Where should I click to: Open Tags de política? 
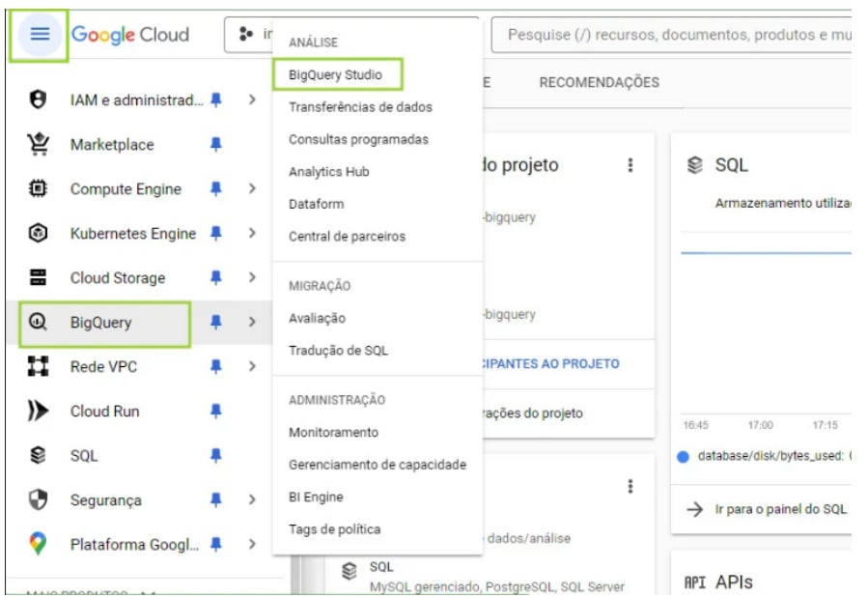pyautogui.click(x=334, y=529)
